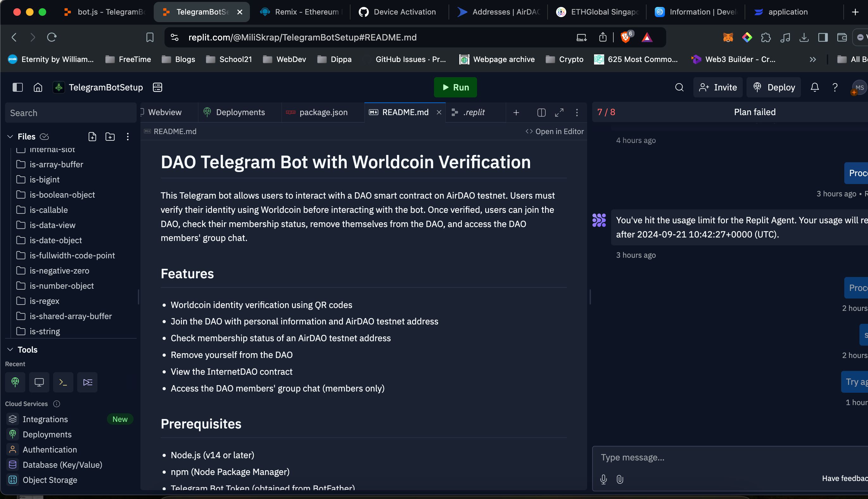Switch to the Remix - Ethereum browser tab

tap(301, 12)
